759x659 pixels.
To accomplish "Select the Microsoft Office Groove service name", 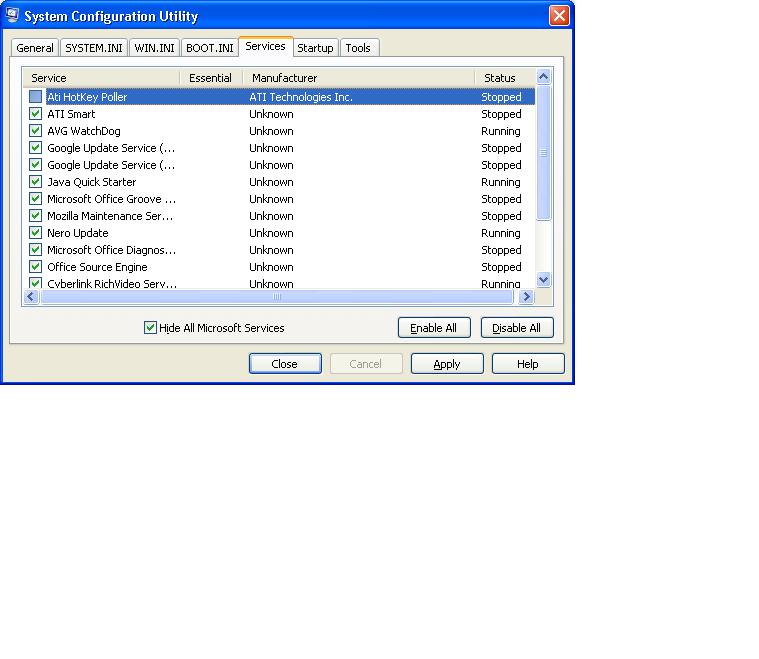I will coord(111,199).
